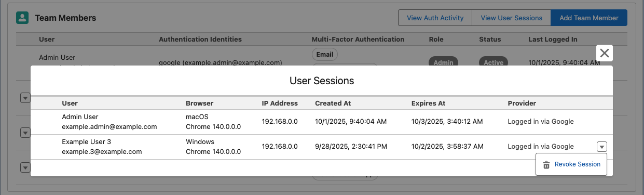The height and width of the screenshot is (195, 644).
Task: Click Authentication Identities column header
Action: (200, 39)
